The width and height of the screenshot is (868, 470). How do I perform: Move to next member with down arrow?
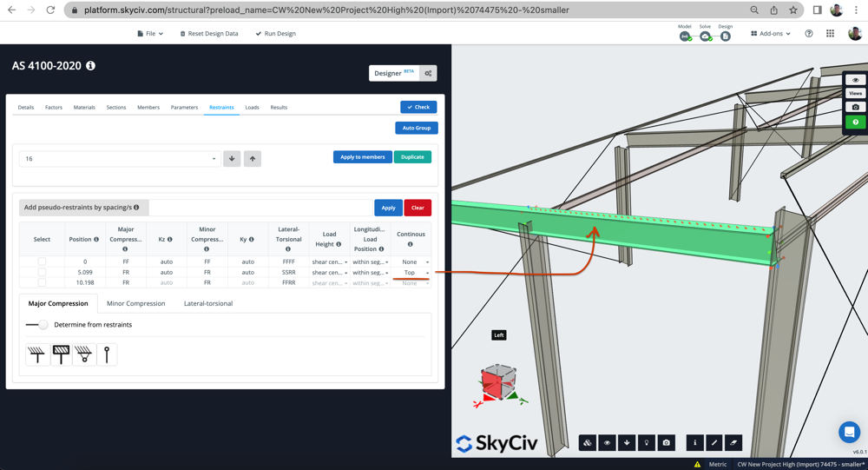(x=232, y=158)
